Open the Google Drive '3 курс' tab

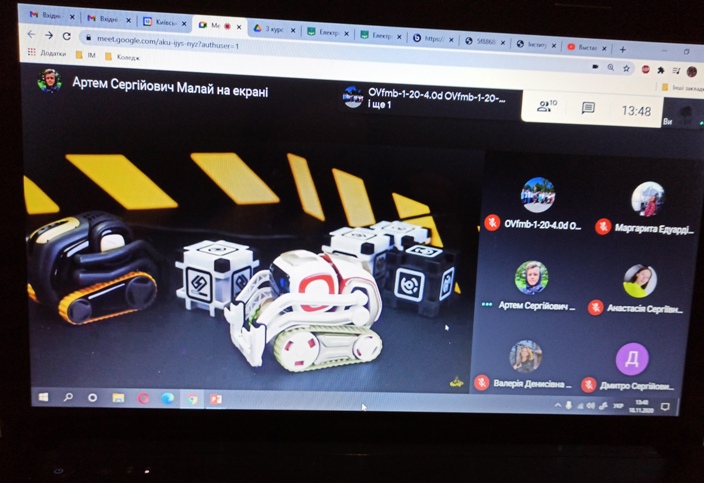[x=275, y=30]
